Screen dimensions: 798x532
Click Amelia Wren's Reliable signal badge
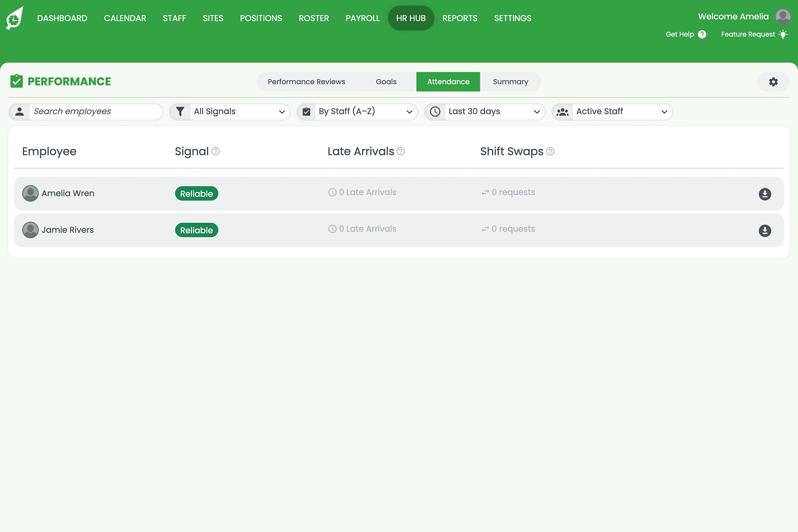[197, 194]
